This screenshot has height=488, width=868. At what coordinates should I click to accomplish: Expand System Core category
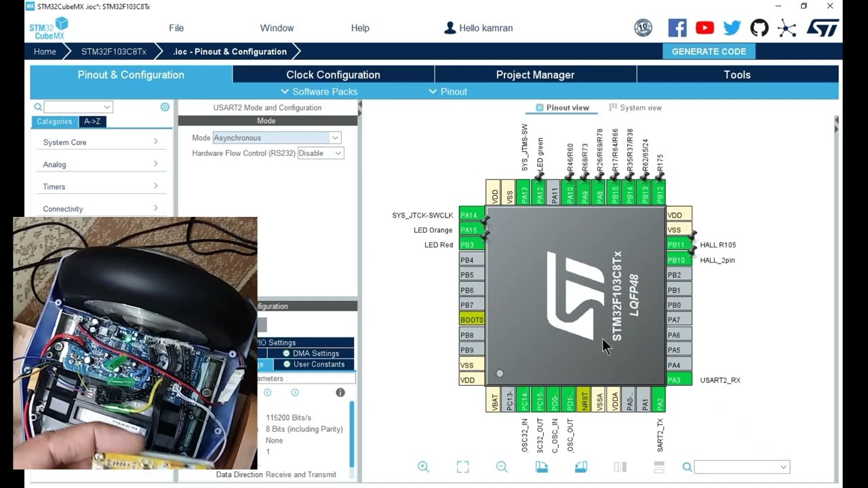coord(100,142)
